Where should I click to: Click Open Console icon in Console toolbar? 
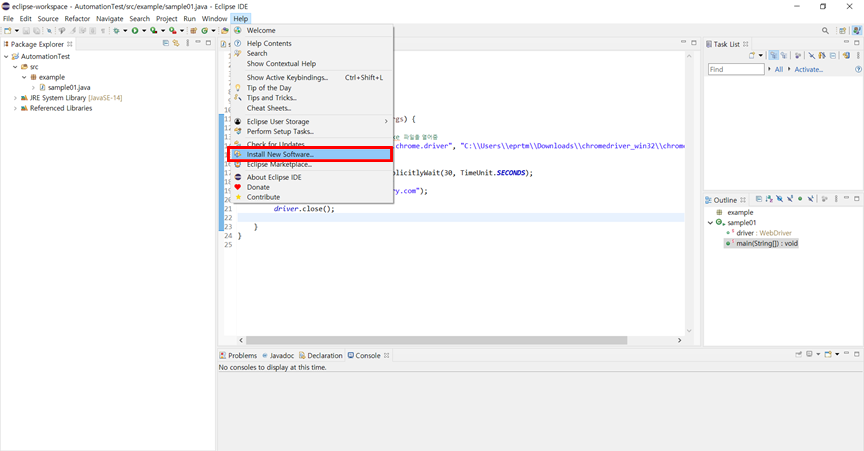[x=828, y=354]
